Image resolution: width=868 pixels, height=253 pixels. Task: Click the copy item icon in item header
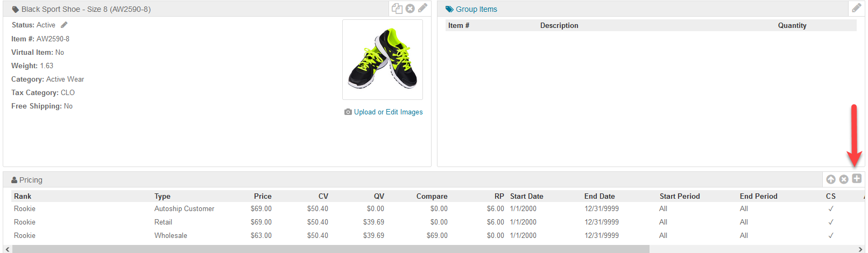coord(397,9)
